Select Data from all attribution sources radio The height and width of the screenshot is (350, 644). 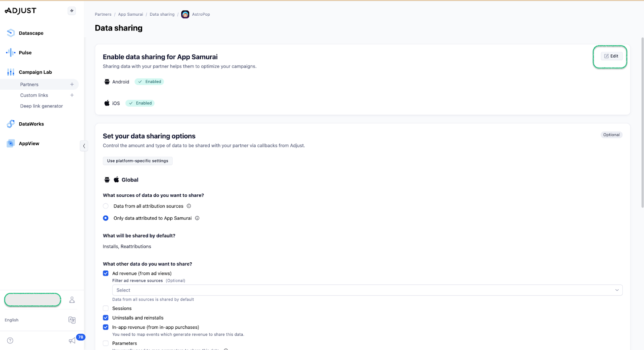106,206
